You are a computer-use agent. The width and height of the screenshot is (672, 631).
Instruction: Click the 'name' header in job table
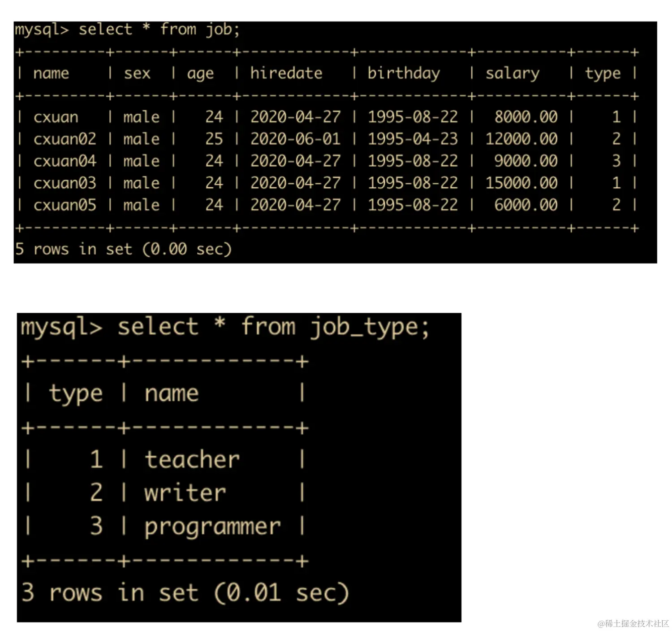pyautogui.click(x=51, y=73)
